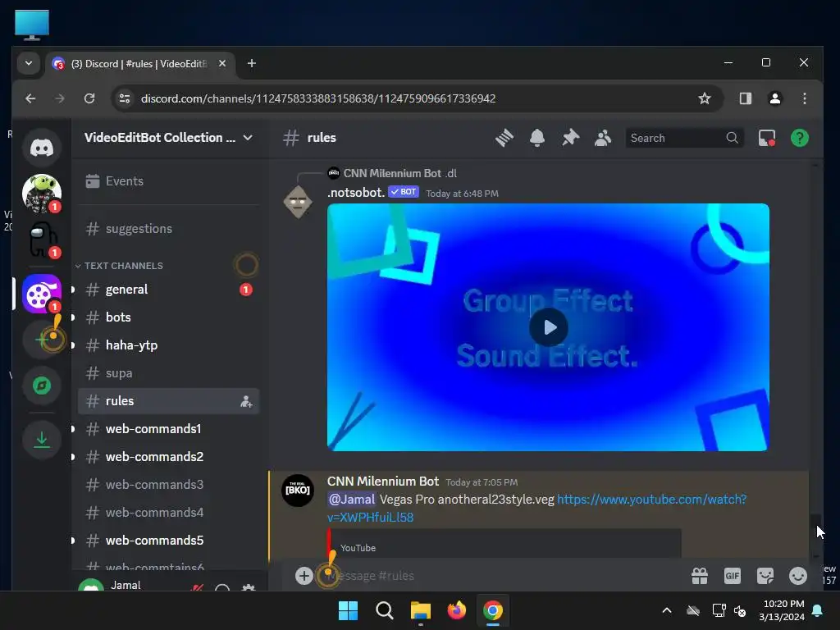840x630 pixels.
Task: Go to web-commands5 channel
Action: click(x=169, y=540)
